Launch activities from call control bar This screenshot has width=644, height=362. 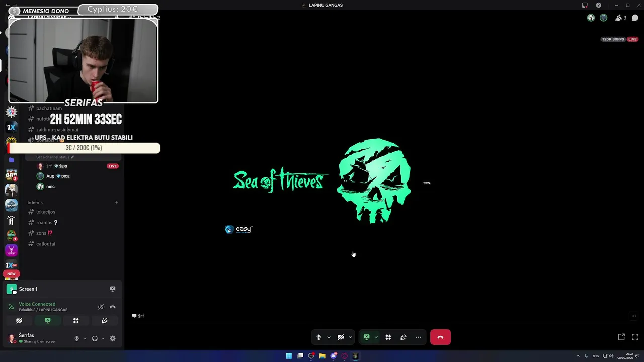point(388,337)
